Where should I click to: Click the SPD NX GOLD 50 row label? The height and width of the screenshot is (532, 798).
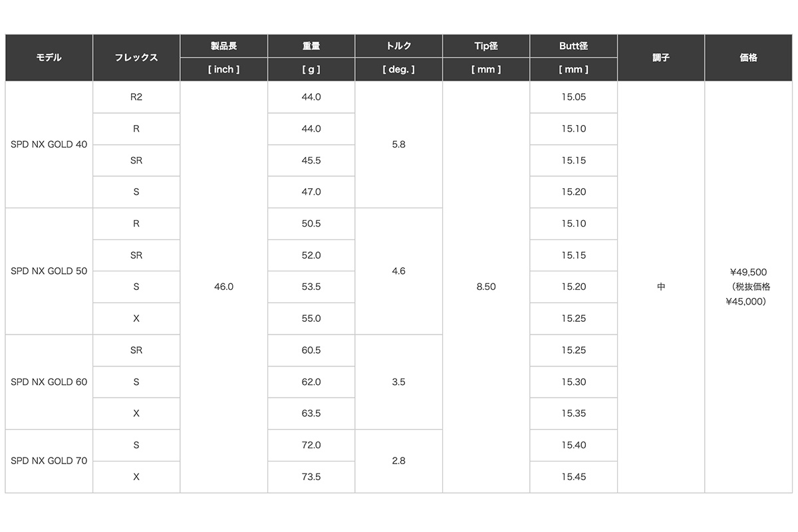click(49, 271)
